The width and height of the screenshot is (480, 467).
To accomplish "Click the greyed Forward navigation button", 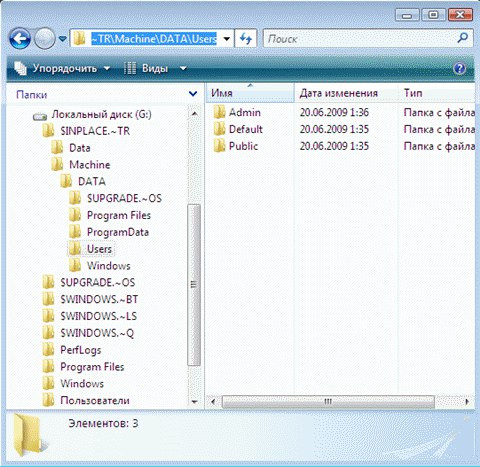I will (x=45, y=39).
